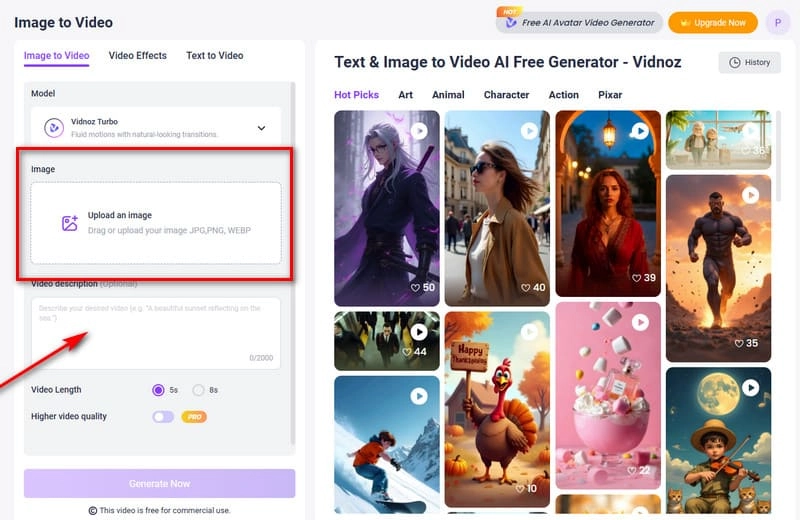
Task: Switch to the Video Effects tab
Action: click(x=137, y=56)
